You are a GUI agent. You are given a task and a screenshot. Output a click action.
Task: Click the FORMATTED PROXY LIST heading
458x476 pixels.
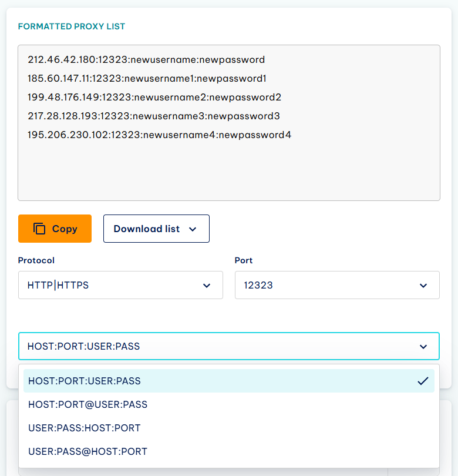[72, 26]
